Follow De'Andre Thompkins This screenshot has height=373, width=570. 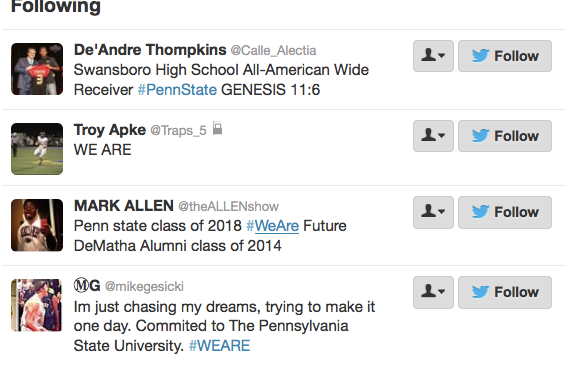[x=505, y=56]
